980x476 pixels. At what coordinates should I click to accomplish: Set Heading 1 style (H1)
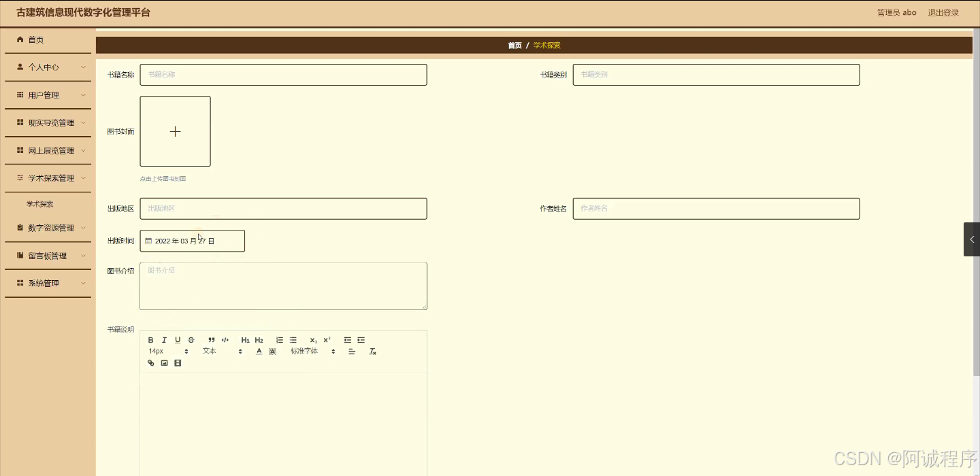[x=246, y=340]
